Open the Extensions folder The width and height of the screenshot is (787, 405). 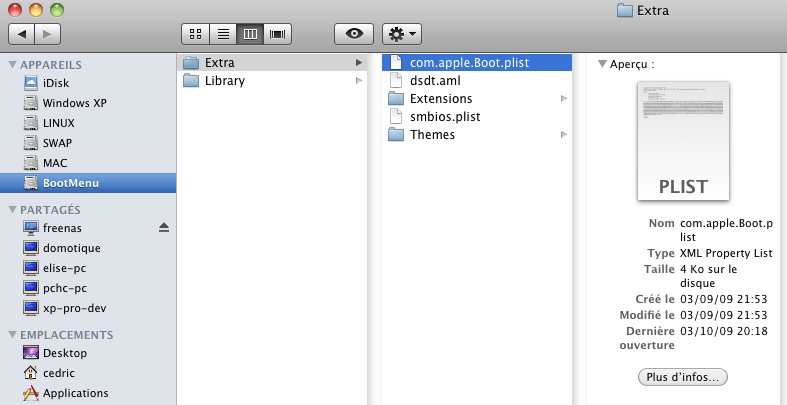coord(477,99)
